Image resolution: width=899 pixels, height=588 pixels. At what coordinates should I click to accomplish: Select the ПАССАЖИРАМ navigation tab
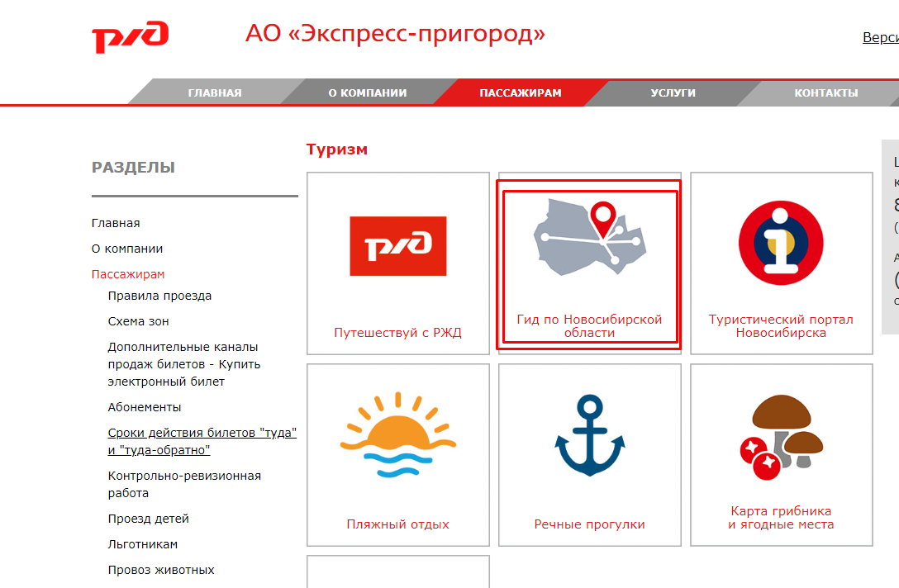(x=521, y=92)
